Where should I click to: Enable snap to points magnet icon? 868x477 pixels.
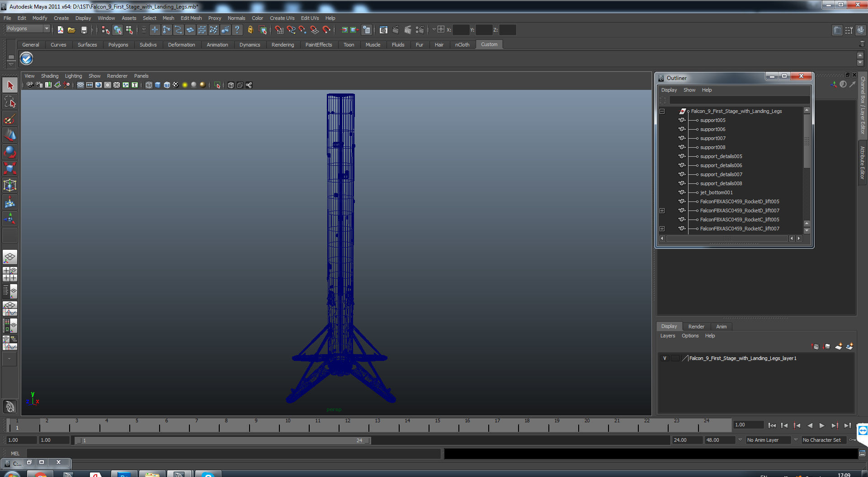pyautogui.click(x=303, y=30)
